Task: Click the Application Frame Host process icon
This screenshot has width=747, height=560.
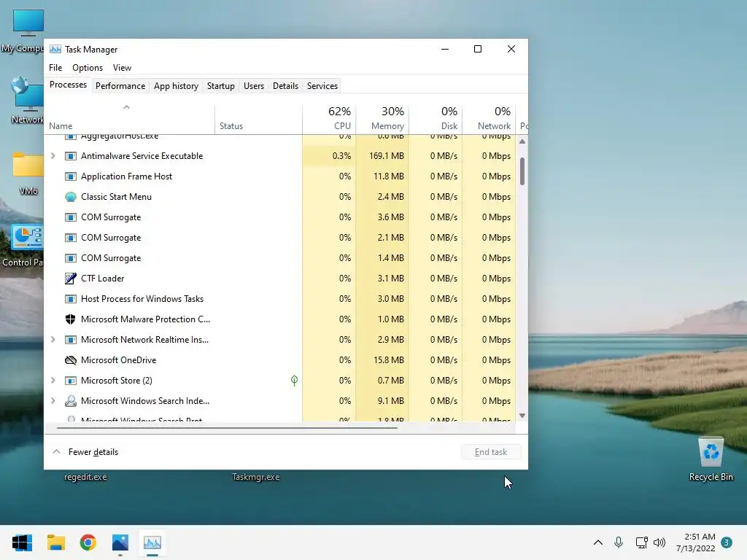Action: pyautogui.click(x=71, y=176)
